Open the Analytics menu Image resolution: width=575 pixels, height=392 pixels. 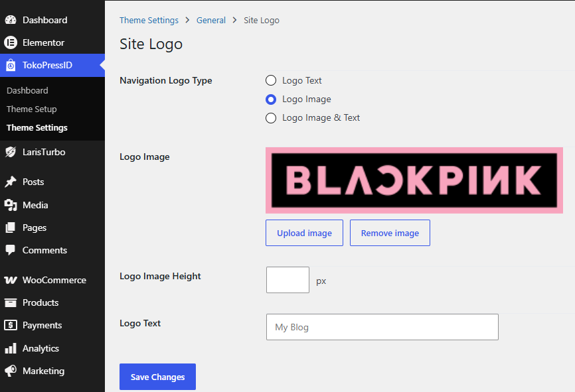(x=52, y=348)
